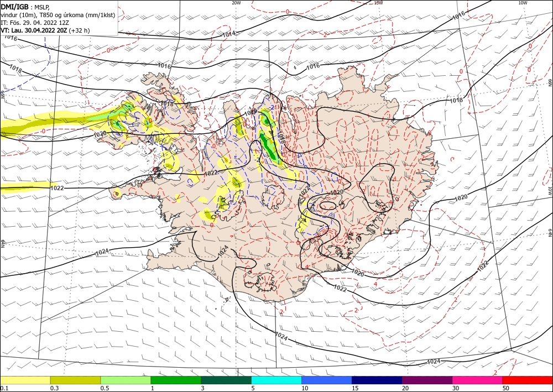Pick the light green 0.5–1 legend swatch
Viewport: 553px width, 392px height.
pos(126,380)
